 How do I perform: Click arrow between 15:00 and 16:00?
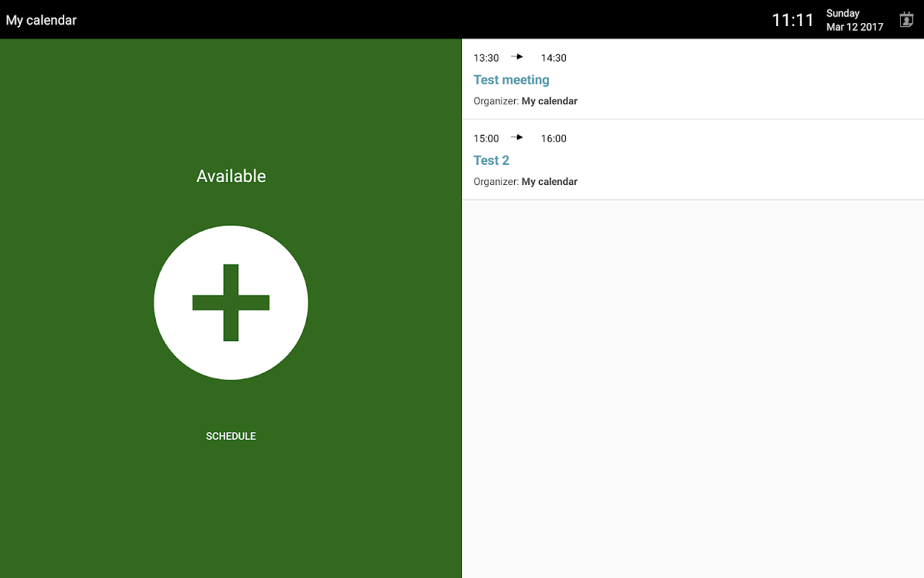pos(517,137)
